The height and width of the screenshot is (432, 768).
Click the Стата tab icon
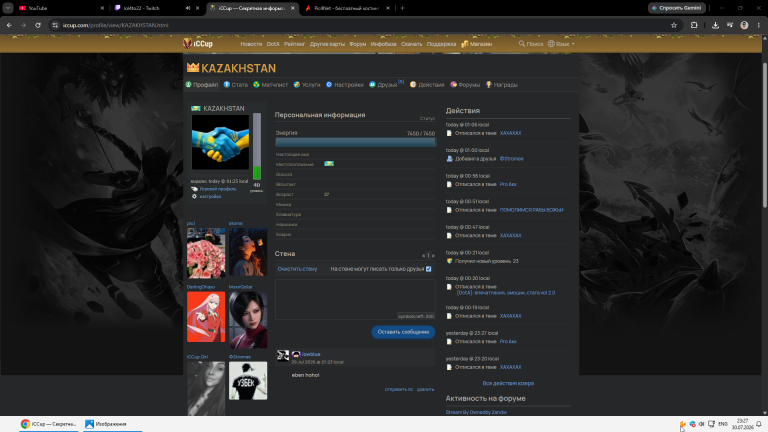[x=227, y=84]
